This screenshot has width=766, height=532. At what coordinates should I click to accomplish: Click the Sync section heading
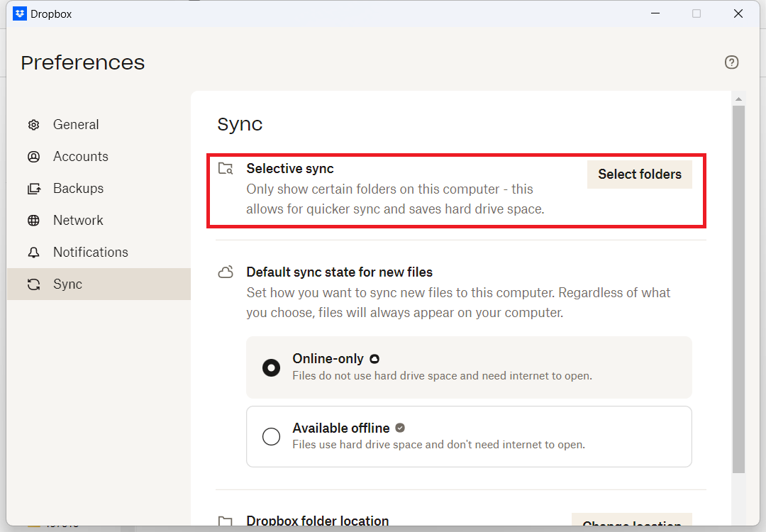pyautogui.click(x=240, y=125)
